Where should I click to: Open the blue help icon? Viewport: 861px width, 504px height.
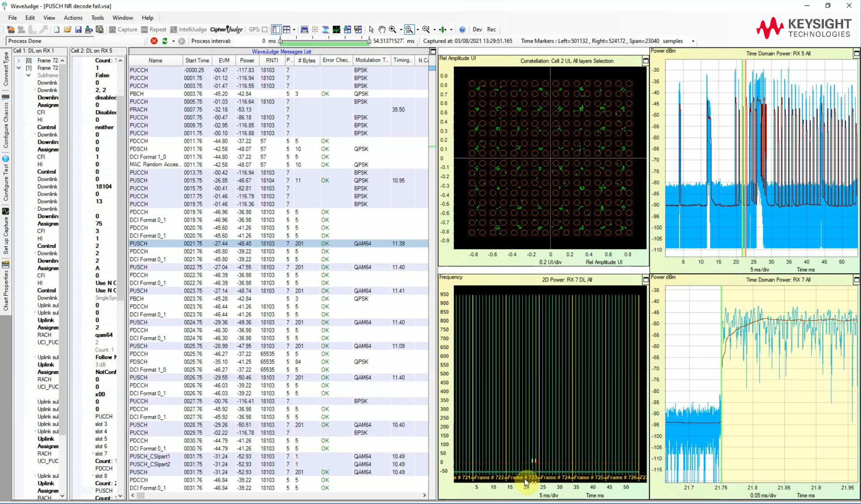point(462,30)
